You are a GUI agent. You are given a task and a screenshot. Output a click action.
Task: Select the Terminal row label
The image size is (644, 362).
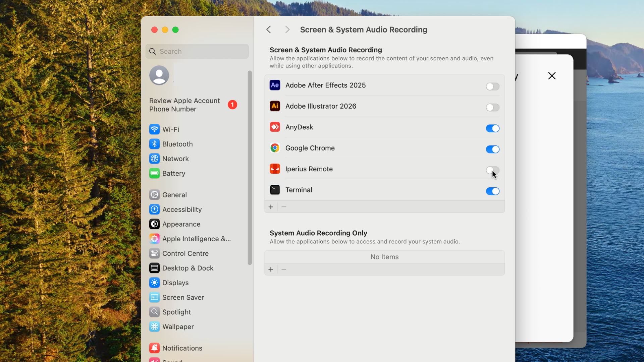pyautogui.click(x=299, y=190)
